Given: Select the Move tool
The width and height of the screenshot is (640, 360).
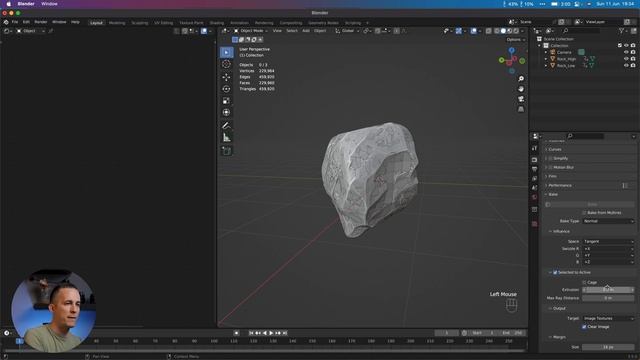Looking at the screenshot, I should point(227,77).
